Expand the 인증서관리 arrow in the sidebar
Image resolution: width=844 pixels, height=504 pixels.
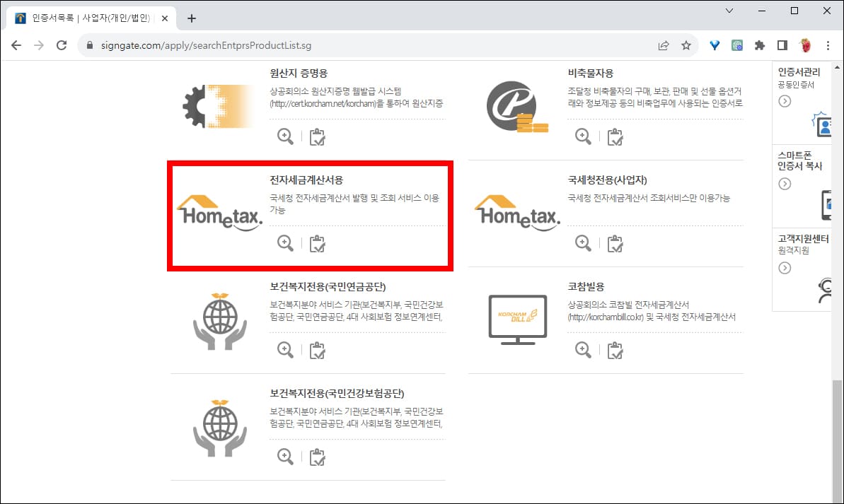pyautogui.click(x=784, y=101)
